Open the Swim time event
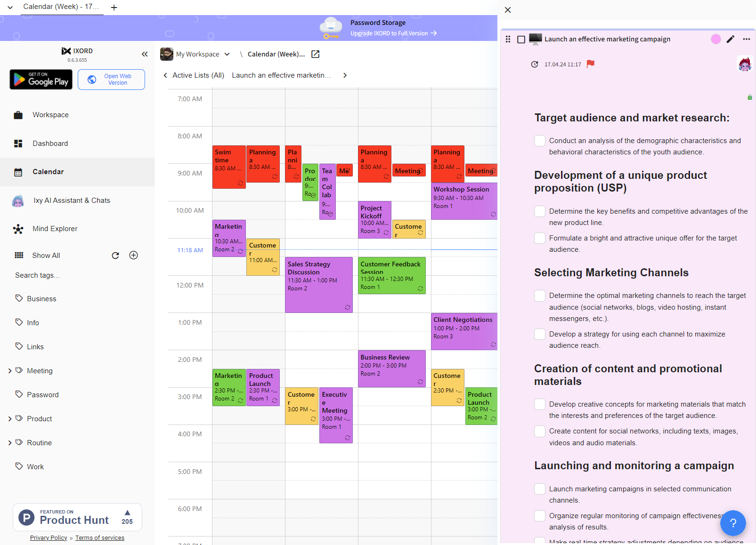 [x=229, y=167]
